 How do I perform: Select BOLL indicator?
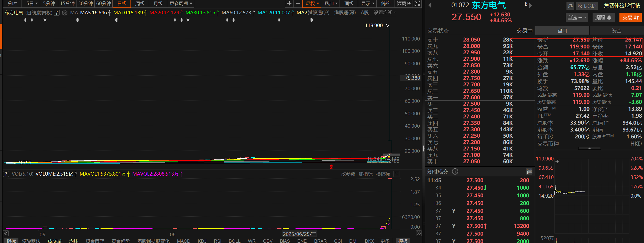click(x=234, y=241)
